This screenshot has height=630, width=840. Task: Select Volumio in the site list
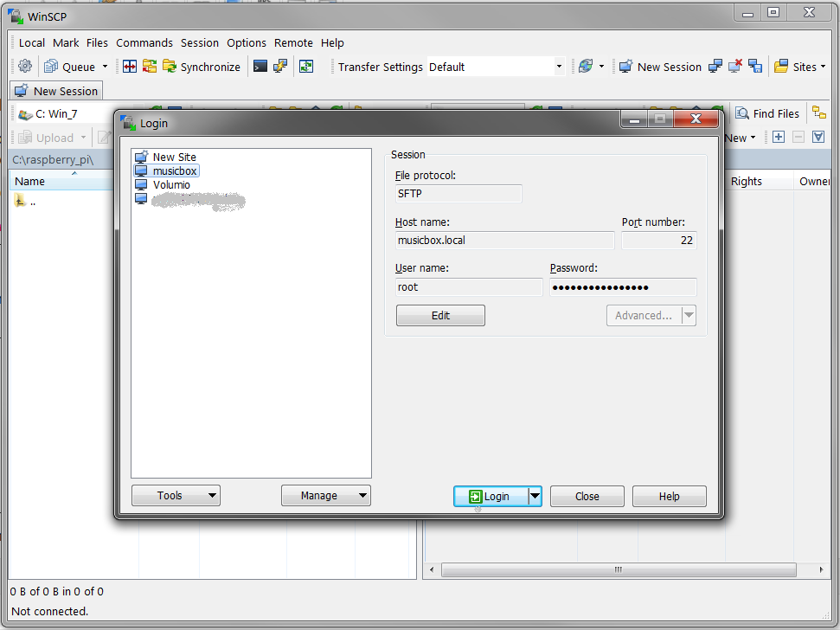[x=171, y=185]
